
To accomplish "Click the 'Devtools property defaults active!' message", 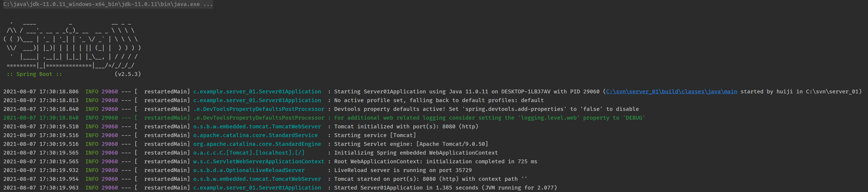I will (x=486, y=109).
